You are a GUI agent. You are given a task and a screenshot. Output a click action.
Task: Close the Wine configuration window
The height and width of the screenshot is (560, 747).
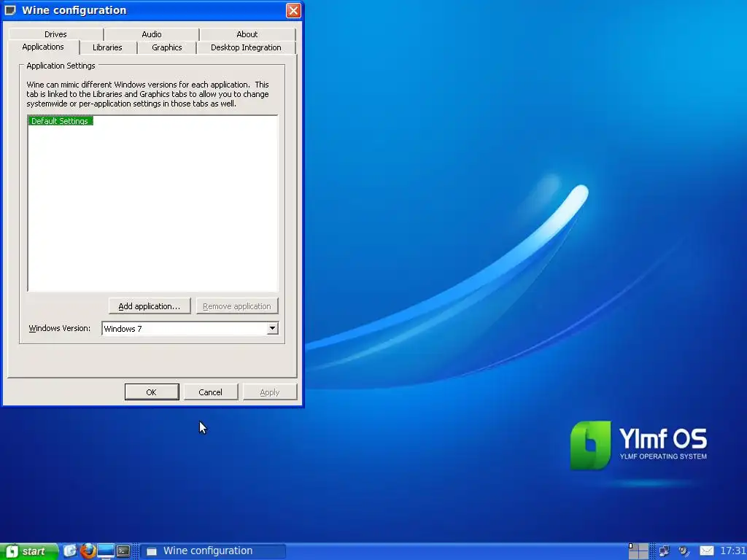coord(293,10)
